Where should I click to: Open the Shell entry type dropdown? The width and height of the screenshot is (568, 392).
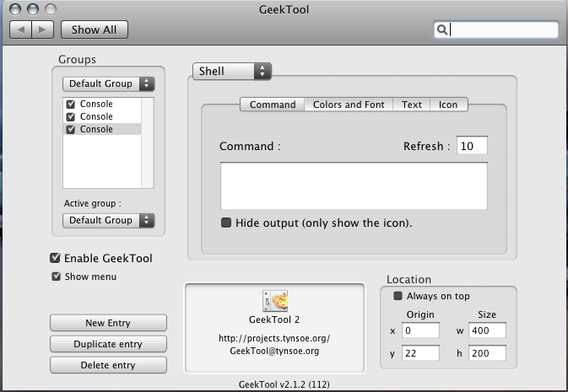point(232,71)
